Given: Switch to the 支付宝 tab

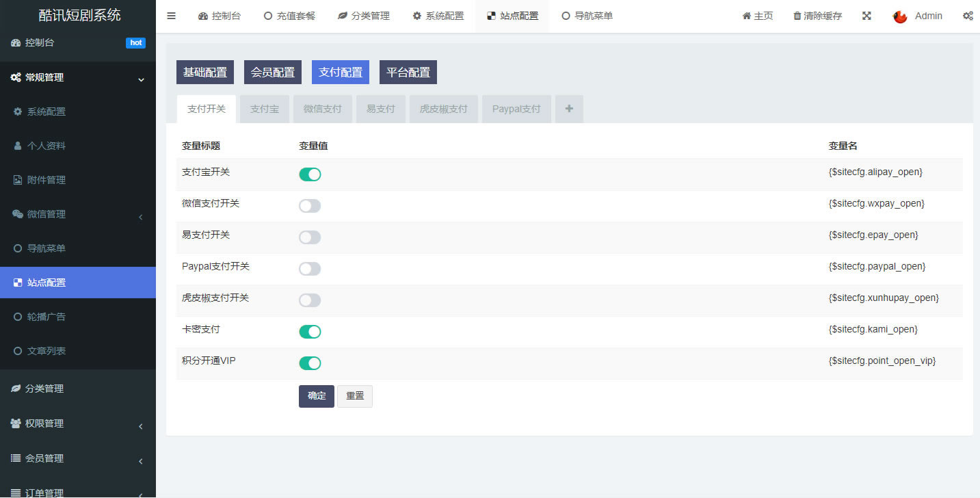Looking at the screenshot, I should pos(265,109).
